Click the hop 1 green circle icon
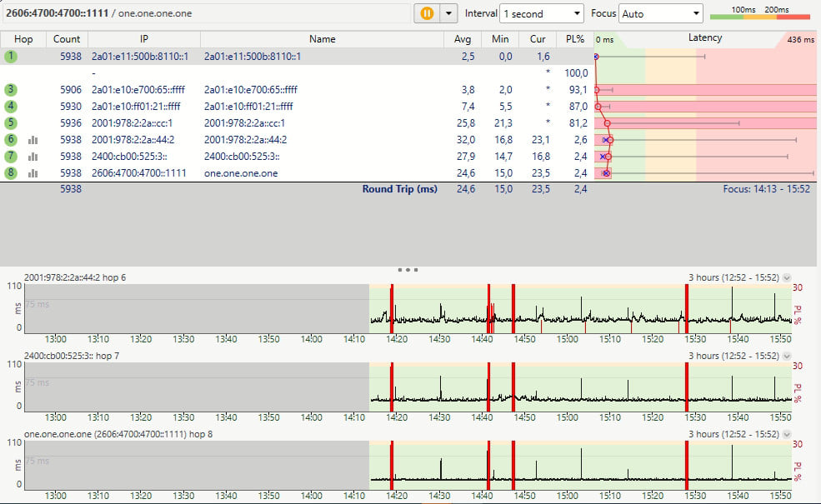The width and height of the screenshot is (821, 504). (x=10, y=56)
